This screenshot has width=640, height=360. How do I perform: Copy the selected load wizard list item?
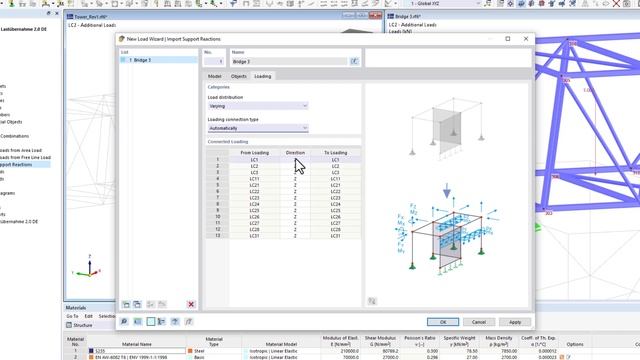pos(138,304)
